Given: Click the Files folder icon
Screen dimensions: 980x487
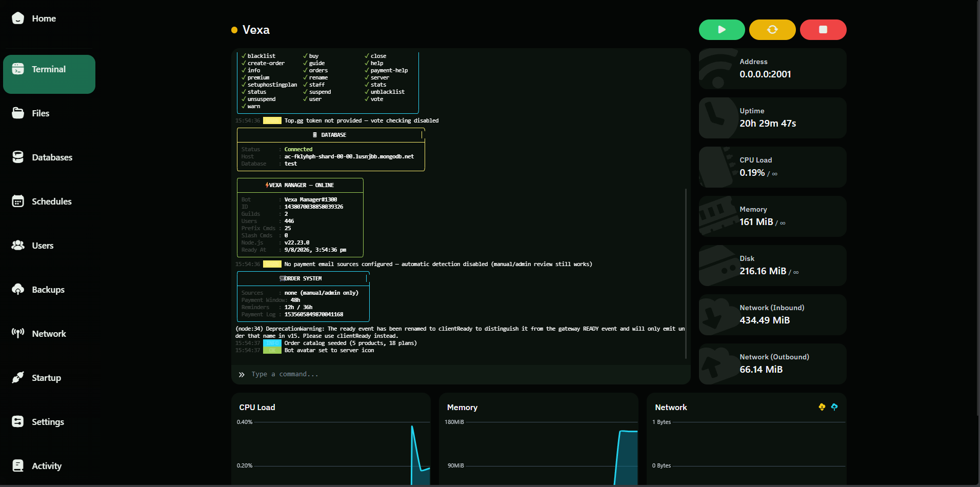Looking at the screenshot, I should point(18,113).
